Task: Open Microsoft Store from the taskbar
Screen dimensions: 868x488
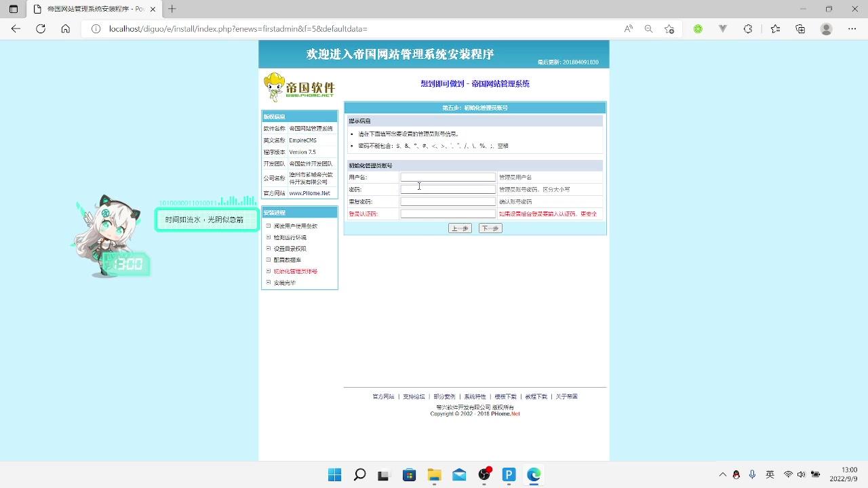Action: (x=409, y=475)
